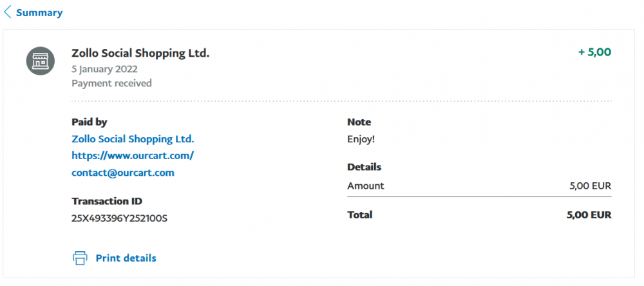Click the Enjoy! note text
Screen dimensions: 644x286
pyautogui.click(x=361, y=139)
